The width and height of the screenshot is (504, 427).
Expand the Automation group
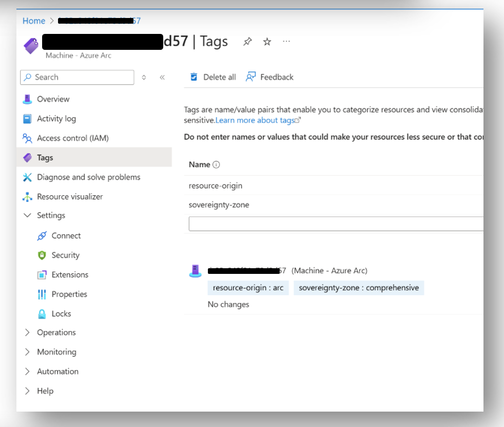[28, 372]
